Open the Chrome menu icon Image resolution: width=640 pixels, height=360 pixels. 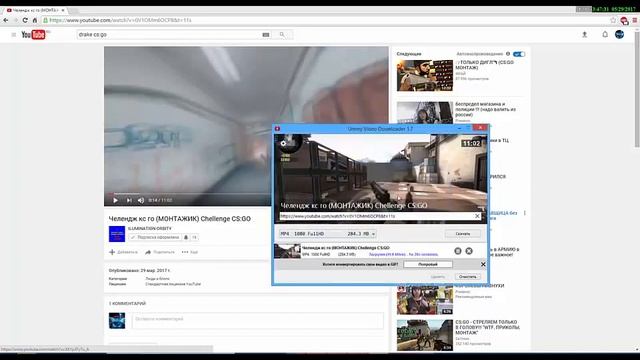[635, 20]
